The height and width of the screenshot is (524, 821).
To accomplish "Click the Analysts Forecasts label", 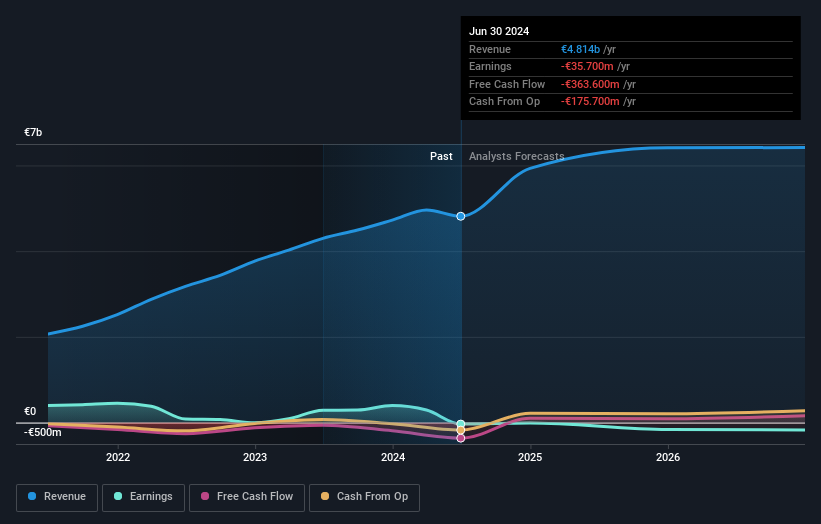I will point(516,156).
